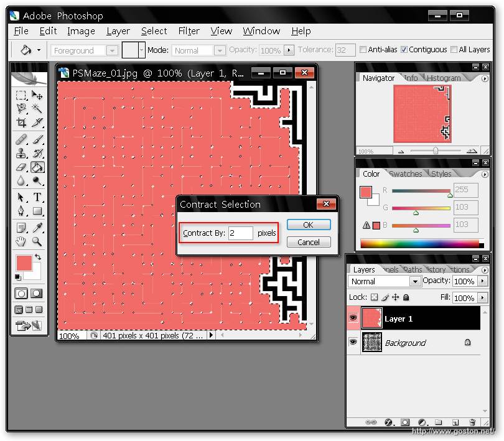Add a layer mask
The image size is (504, 441).
(405, 422)
